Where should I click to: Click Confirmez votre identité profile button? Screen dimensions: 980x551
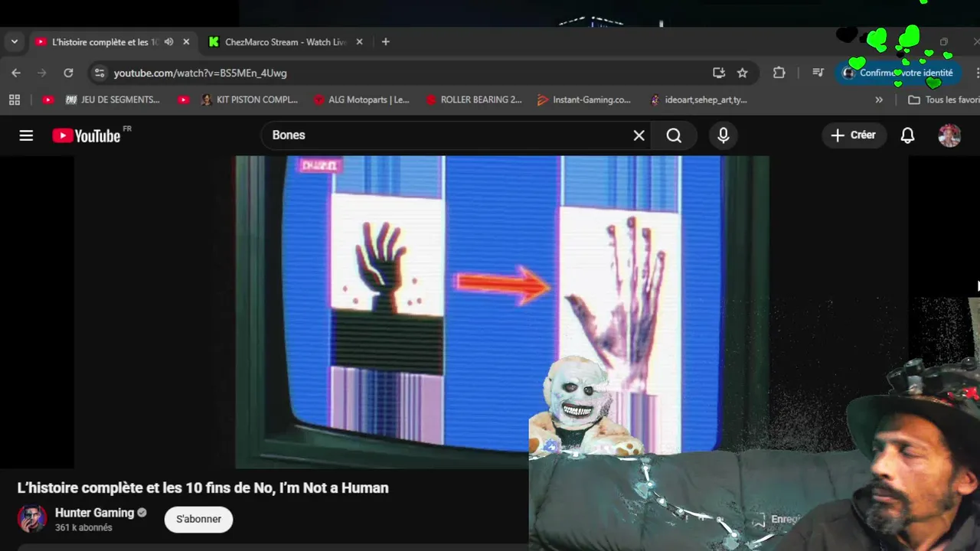(899, 73)
